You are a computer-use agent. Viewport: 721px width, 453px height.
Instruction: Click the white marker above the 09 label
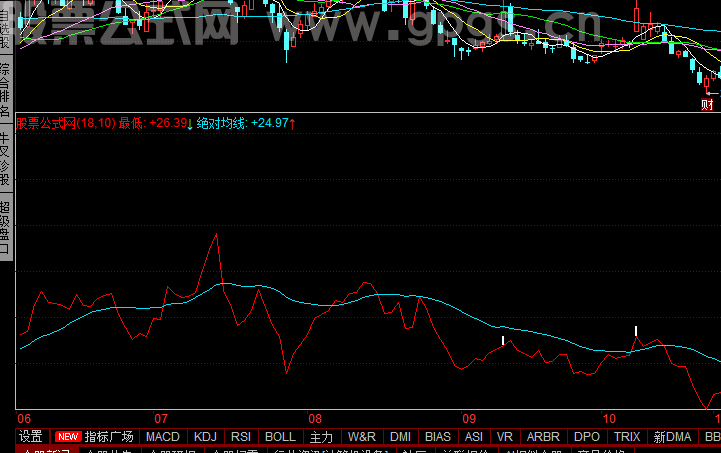[503, 340]
